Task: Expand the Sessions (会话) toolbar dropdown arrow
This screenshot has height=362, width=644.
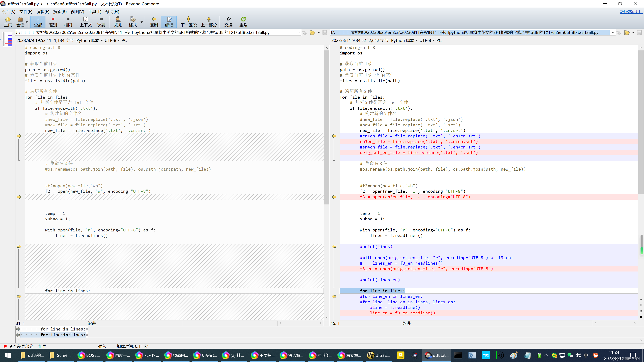Action: point(27,22)
